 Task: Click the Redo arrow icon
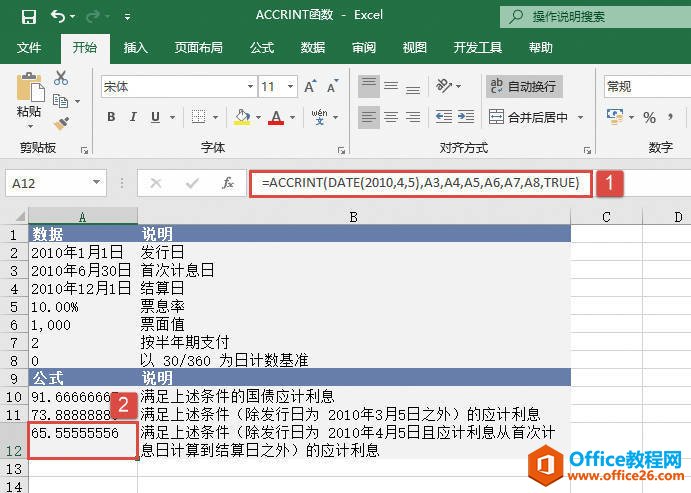93,17
